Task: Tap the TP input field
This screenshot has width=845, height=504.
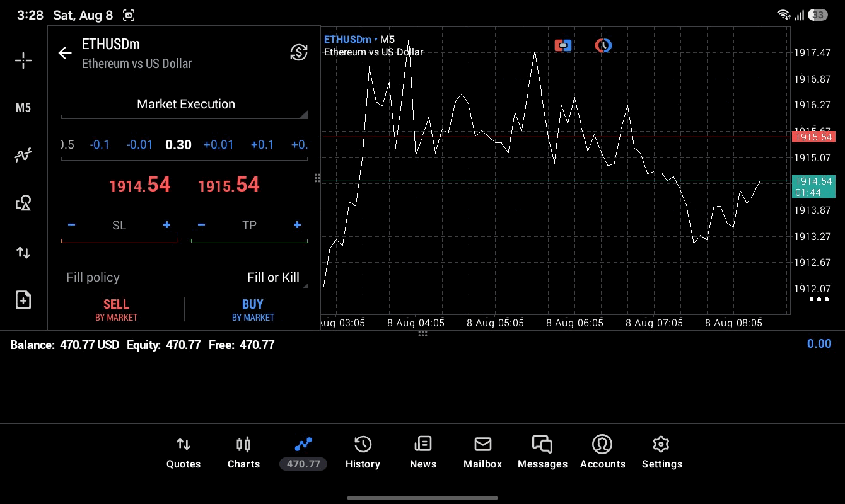Action: (x=249, y=226)
